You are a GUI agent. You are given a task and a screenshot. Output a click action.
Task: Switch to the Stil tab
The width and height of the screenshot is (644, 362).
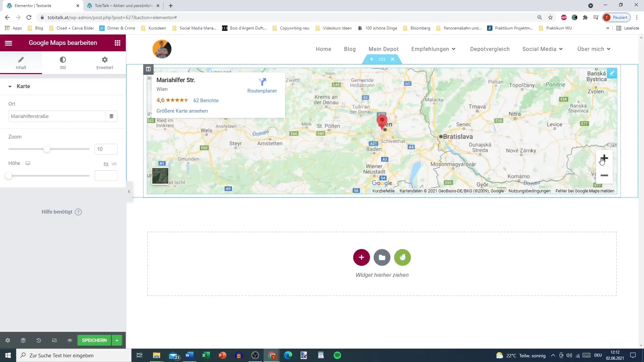coord(63,63)
